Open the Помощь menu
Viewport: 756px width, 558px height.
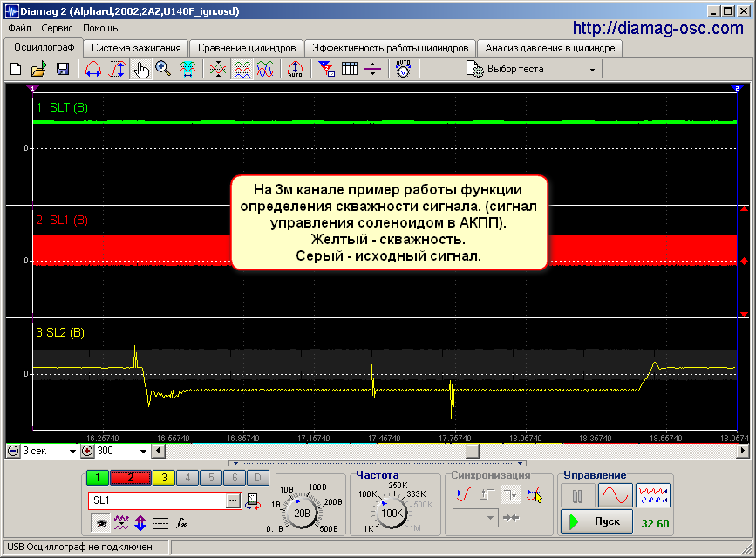click(100, 28)
